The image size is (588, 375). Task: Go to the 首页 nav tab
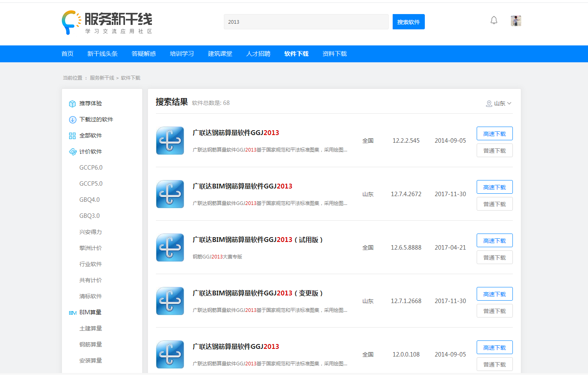click(x=68, y=54)
